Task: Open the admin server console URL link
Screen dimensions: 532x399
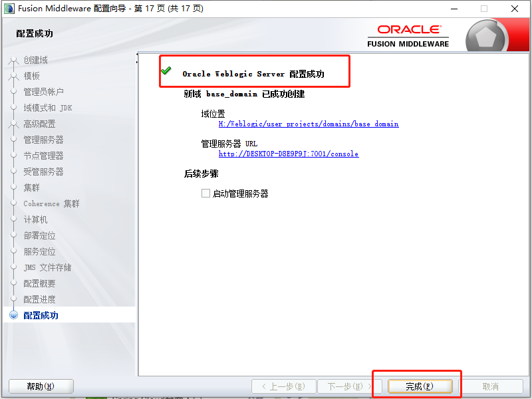Action: pyautogui.click(x=289, y=154)
